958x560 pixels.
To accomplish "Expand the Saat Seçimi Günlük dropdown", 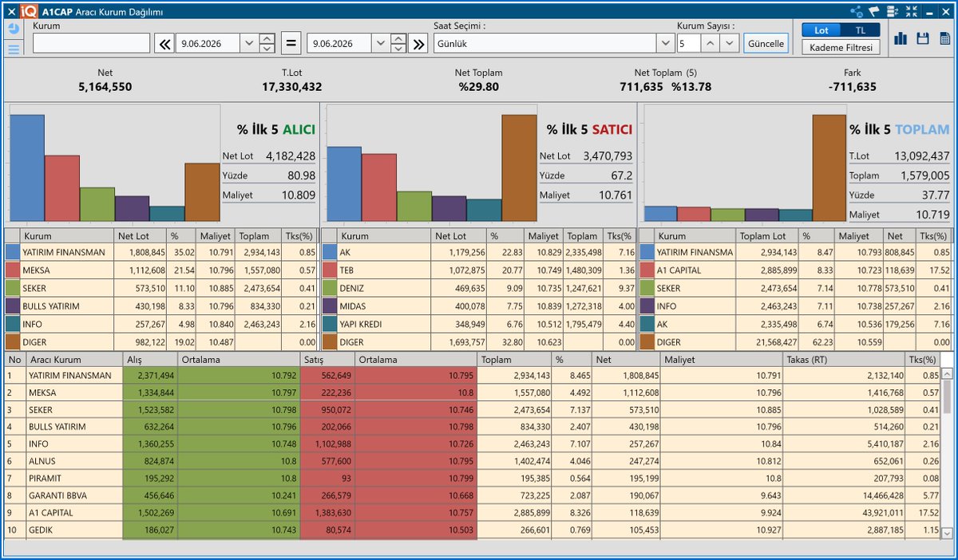I will point(665,44).
